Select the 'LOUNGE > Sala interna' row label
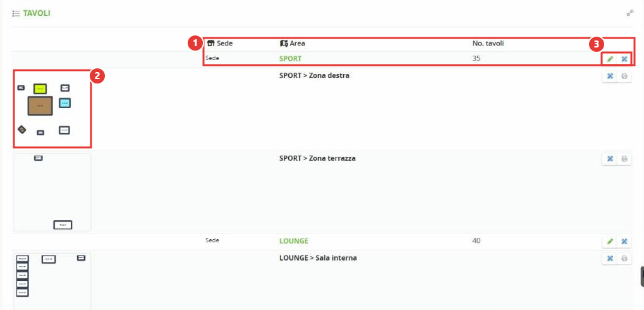Viewport: 644px width, 310px height. point(318,258)
